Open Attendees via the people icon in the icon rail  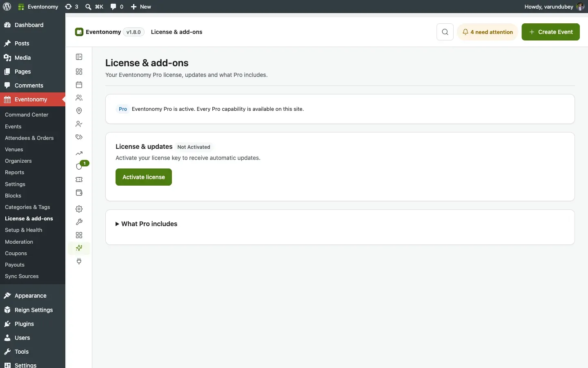pyautogui.click(x=79, y=98)
